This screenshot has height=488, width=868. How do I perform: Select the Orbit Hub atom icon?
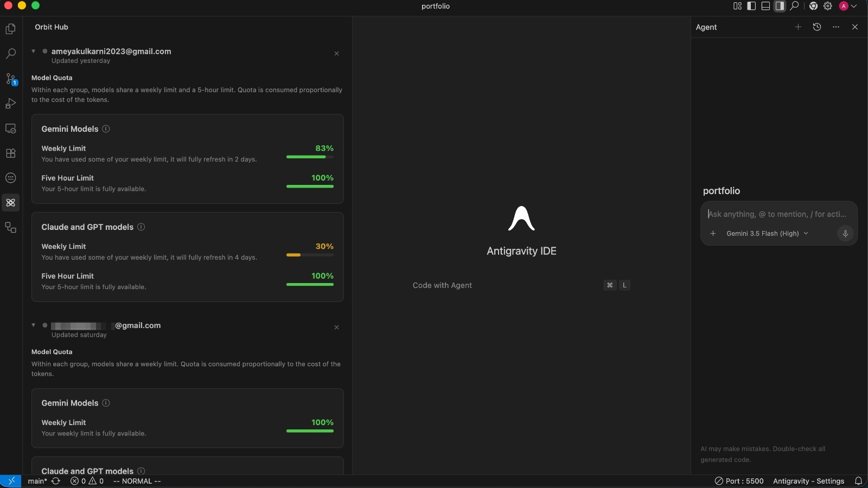click(10, 203)
